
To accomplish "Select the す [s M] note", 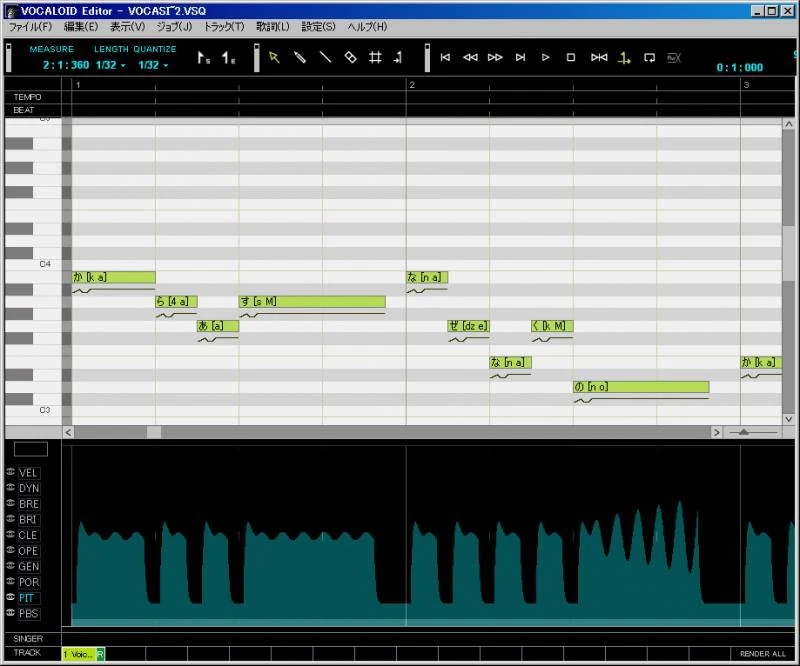I will tap(312, 302).
